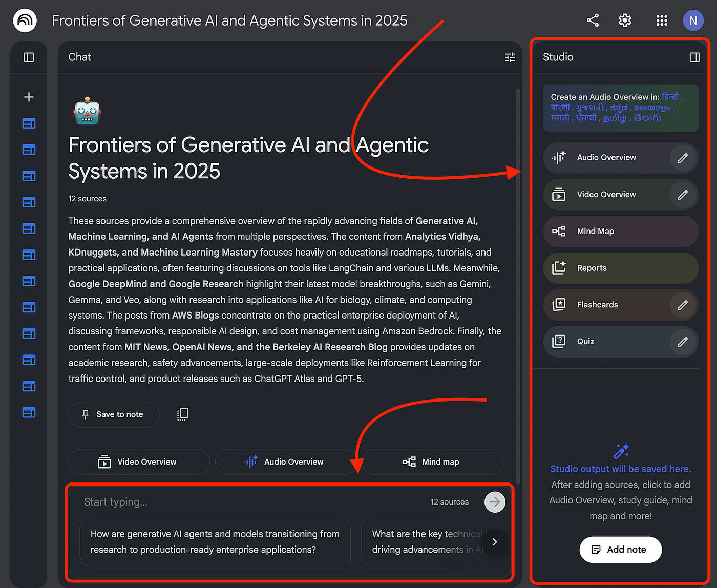Click the add source plus icon
Image resolution: width=717 pixels, height=588 pixels.
coord(29,97)
